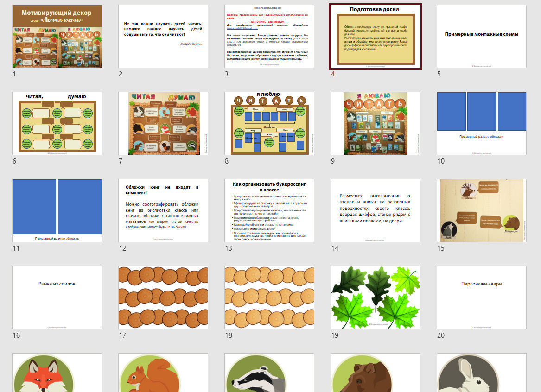Select slide 11 with two blue rectangles
541x392 pixels.
[57, 210]
